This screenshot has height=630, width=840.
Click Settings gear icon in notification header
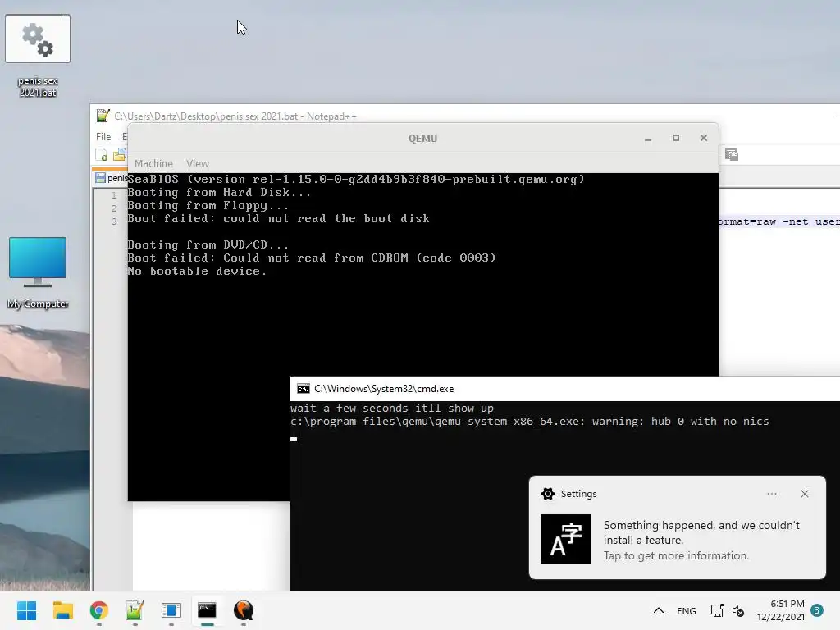(547, 494)
